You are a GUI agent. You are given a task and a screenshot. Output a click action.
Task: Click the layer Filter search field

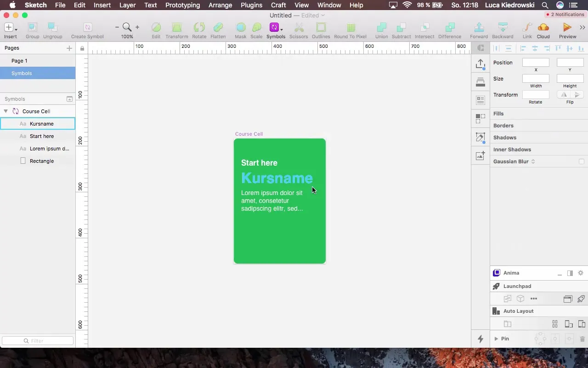tap(38, 341)
